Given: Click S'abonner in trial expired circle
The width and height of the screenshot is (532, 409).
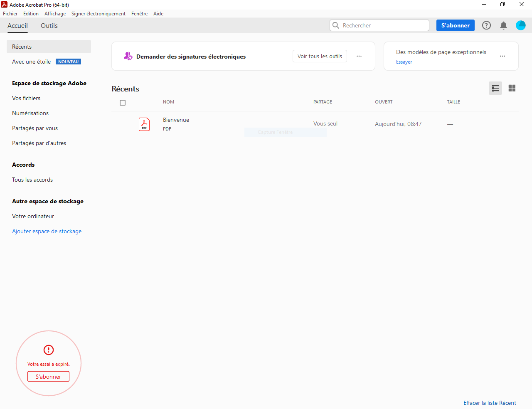Looking at the screenshot, I should point(49,377).
